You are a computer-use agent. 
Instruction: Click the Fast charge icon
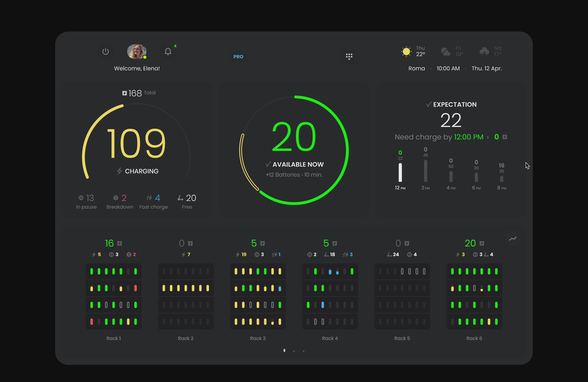point(149,198)
